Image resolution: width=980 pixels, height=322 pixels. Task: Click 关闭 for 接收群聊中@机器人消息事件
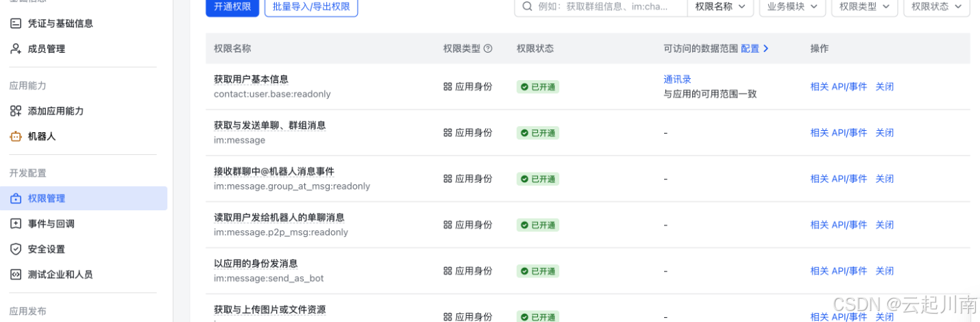point(885,179)
